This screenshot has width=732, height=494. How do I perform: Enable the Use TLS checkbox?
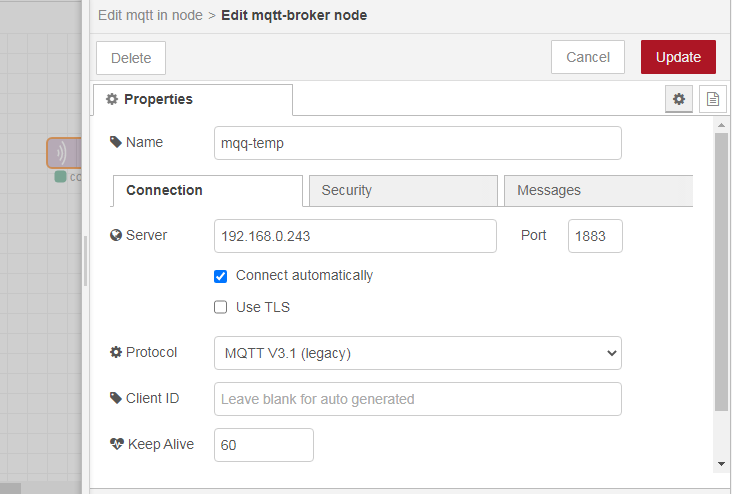221,308
